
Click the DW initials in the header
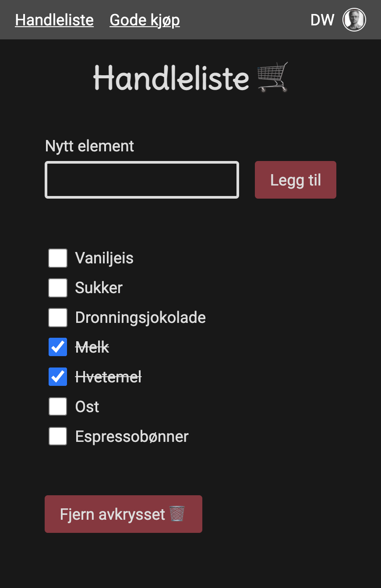point(322,19)
